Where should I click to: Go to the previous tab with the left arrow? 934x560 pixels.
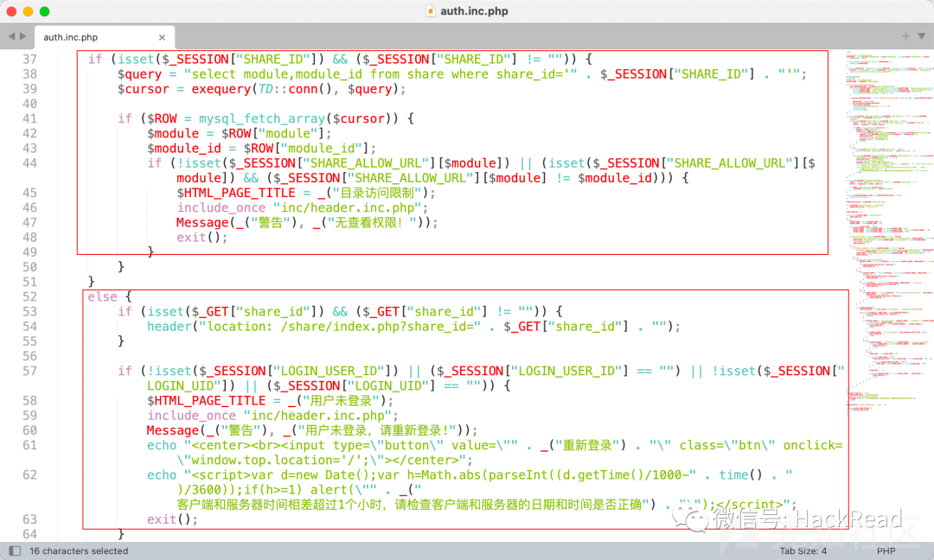coord(11,36)
